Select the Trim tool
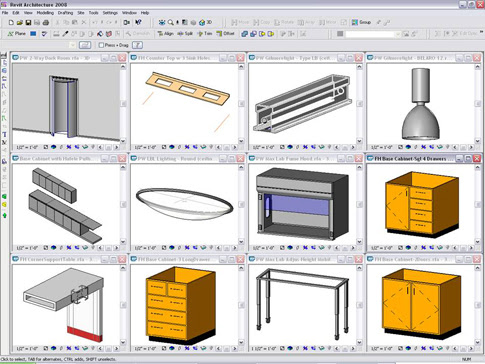 coord(204,34)
